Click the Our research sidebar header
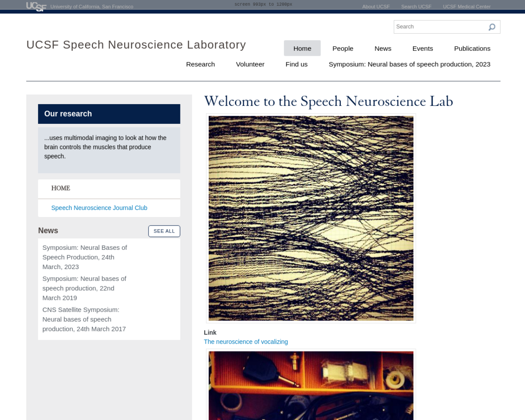The height and width of the screenshot is (420, 525). [109, 114]
